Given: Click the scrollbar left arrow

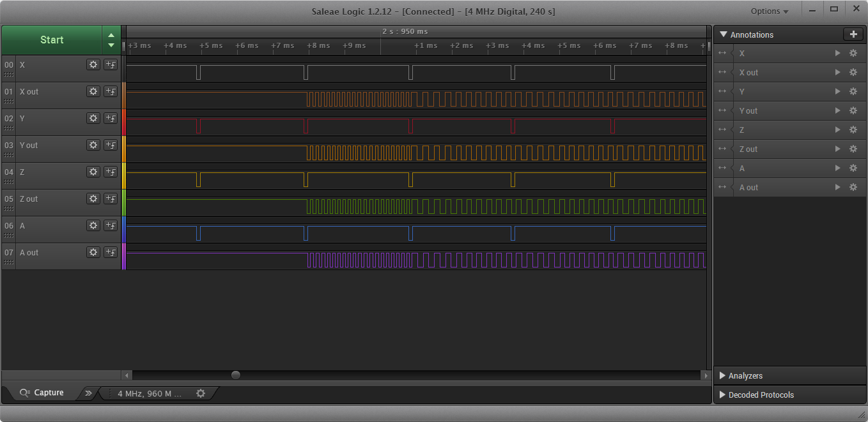Looking at the screenshot, I should (x=127, y=375).
